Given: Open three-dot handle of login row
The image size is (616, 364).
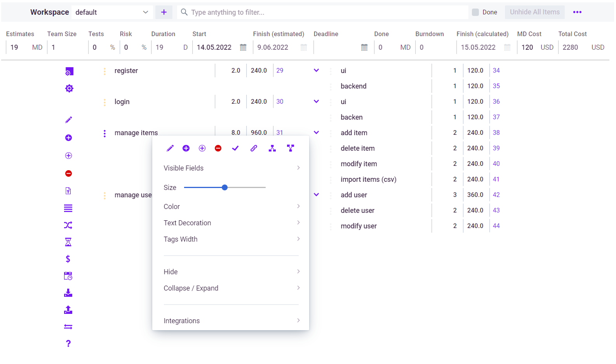Looking at the screenshot, I should (104, 103).
